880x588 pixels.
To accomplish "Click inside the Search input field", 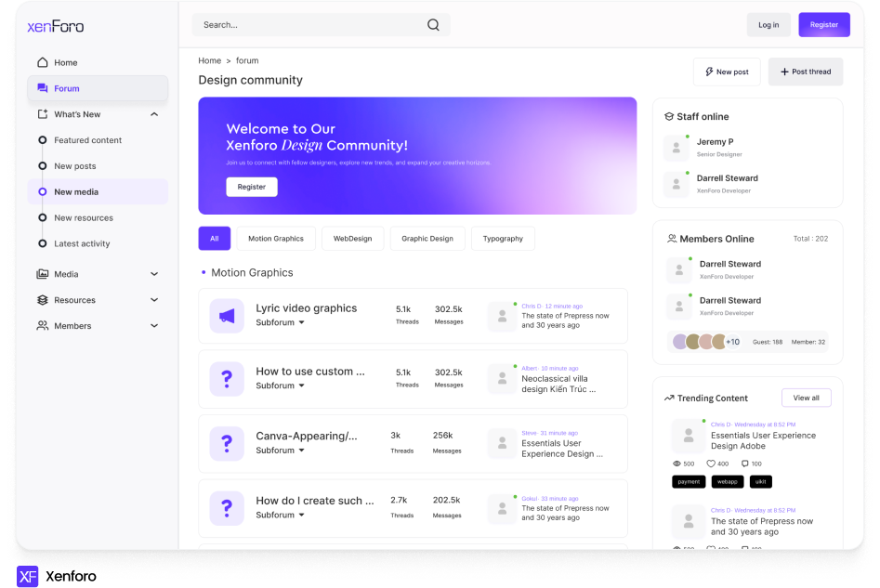I will click(x=321, y=25).
